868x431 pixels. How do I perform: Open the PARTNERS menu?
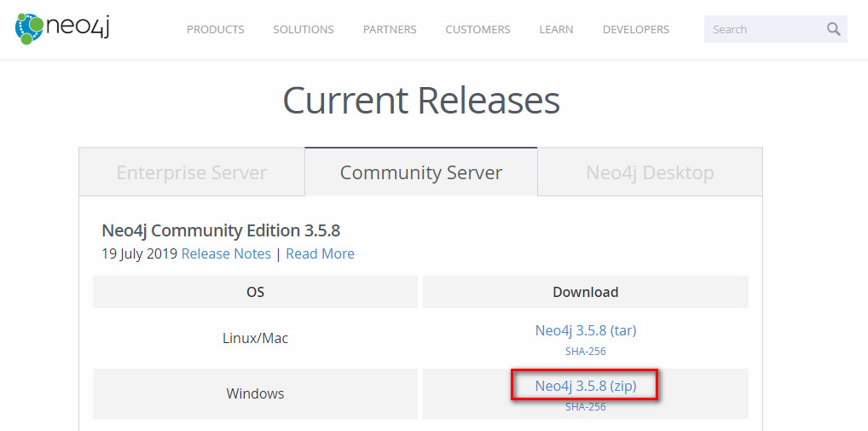[390, 29]
